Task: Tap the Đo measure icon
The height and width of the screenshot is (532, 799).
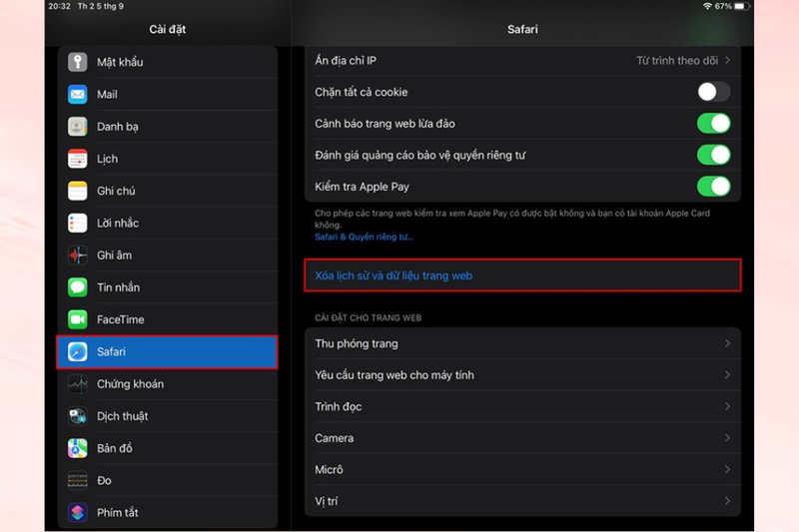Action: (78, 480)
